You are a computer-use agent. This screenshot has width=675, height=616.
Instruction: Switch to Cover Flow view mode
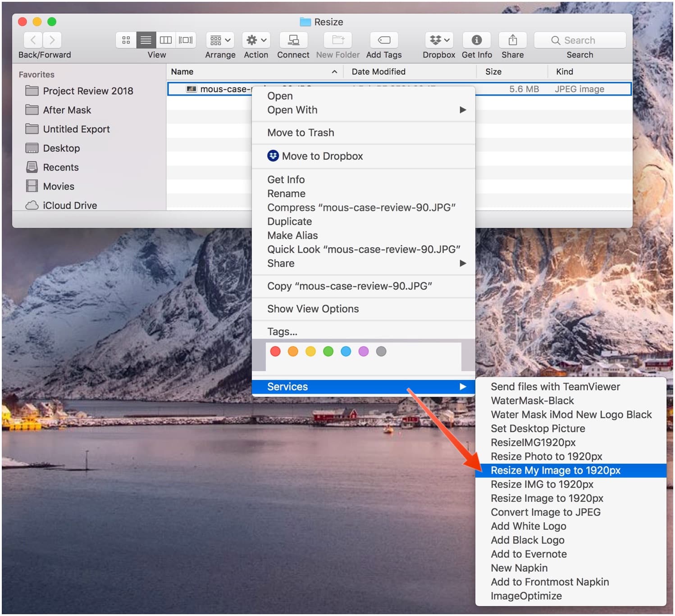click(185, 40)
